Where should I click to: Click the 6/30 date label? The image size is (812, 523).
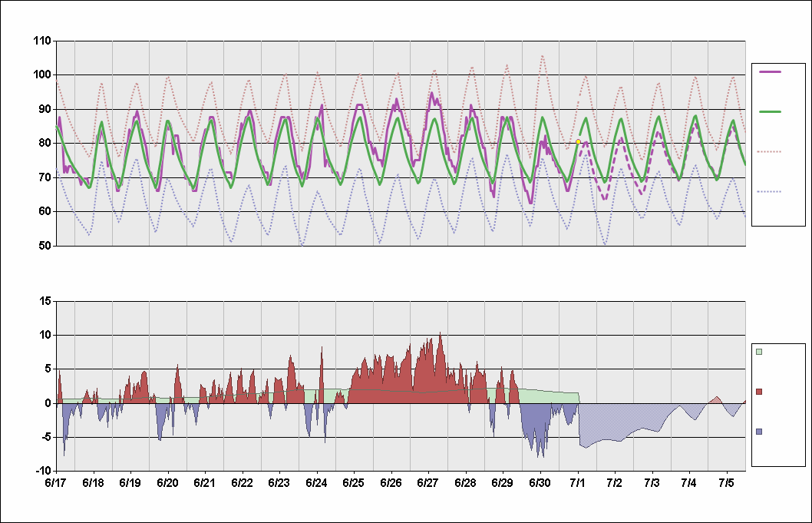point(540,483)
